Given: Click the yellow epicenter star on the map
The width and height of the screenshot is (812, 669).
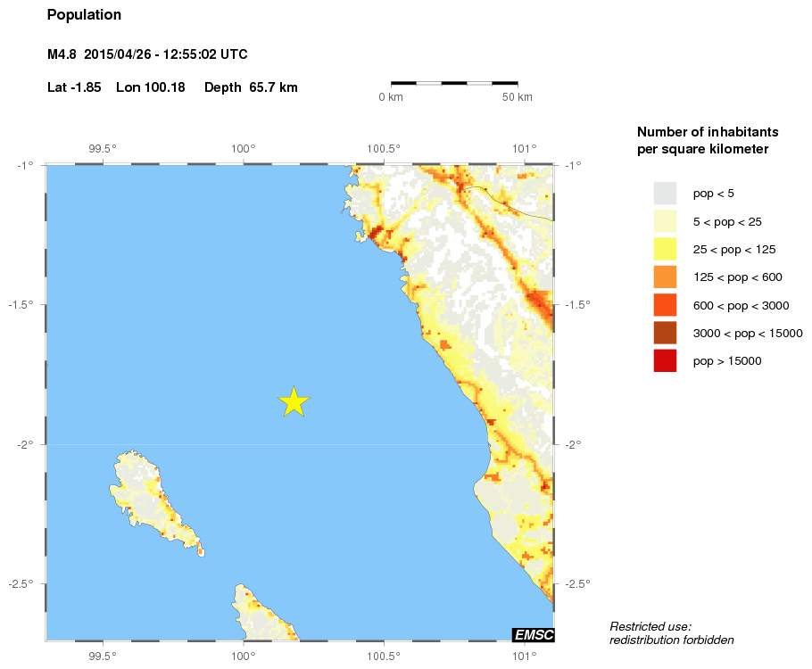Looking at the screenshot, I should [294, 402].
